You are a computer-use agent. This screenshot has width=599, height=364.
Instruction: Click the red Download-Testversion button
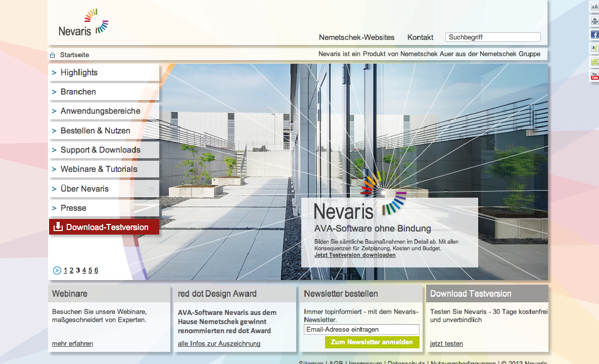pos(104,227)
